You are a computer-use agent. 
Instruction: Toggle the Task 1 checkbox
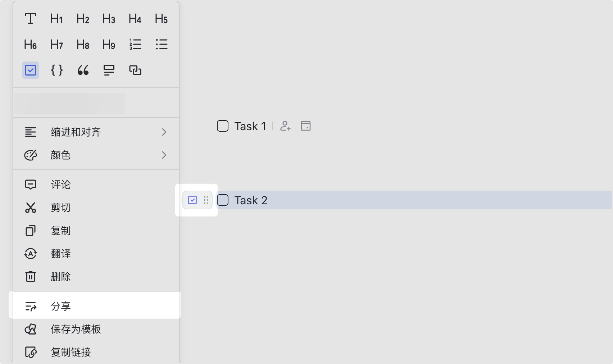tap(223, 126)
